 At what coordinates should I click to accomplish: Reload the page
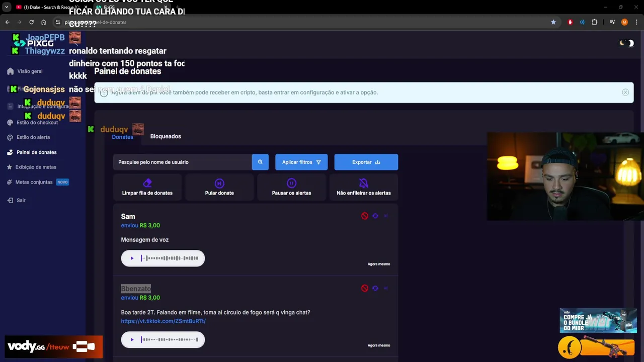(31, 22)
